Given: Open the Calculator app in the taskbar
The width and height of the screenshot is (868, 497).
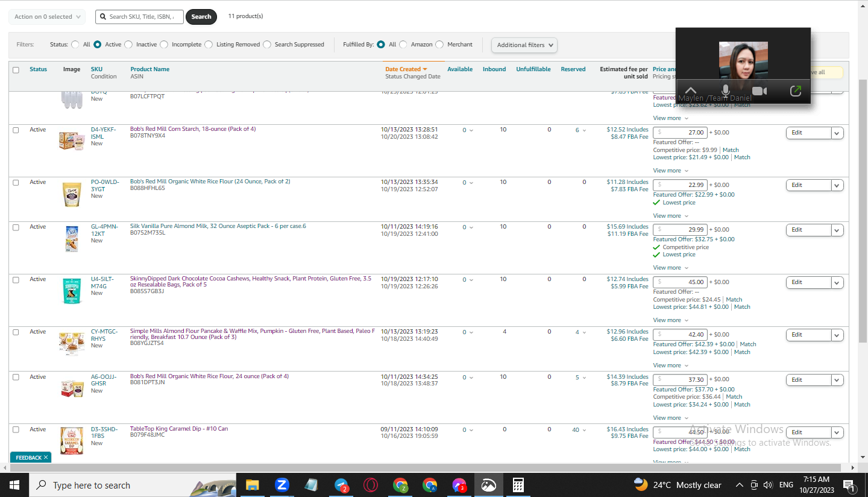Looking at the screenshot, I should pyautogui.click(x=518, y=485).
